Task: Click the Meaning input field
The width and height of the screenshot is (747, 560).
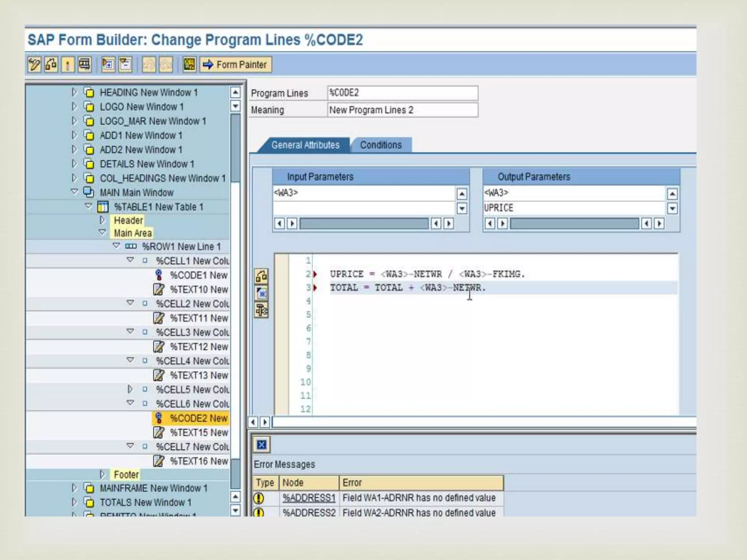Action: pos(402,110)
